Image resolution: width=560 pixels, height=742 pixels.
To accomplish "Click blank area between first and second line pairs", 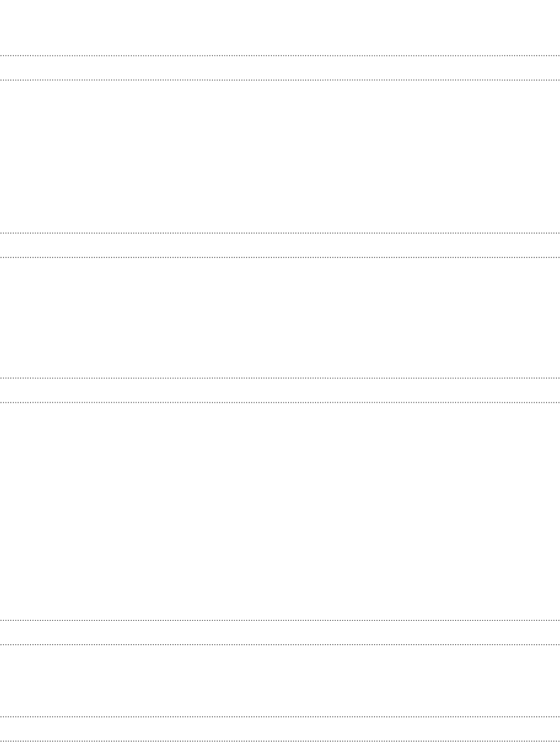I will pos(280,157).
